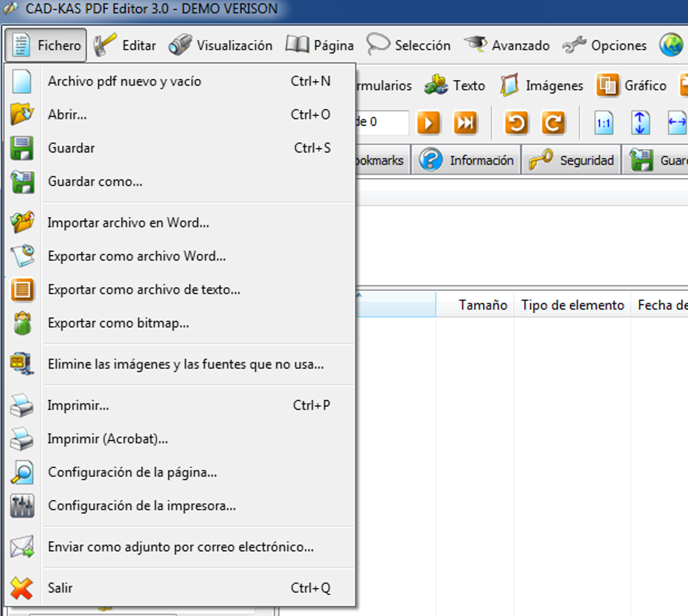The image size is (688, 616).
Task: Open the Fichero menu
Action: click(46, 45)
